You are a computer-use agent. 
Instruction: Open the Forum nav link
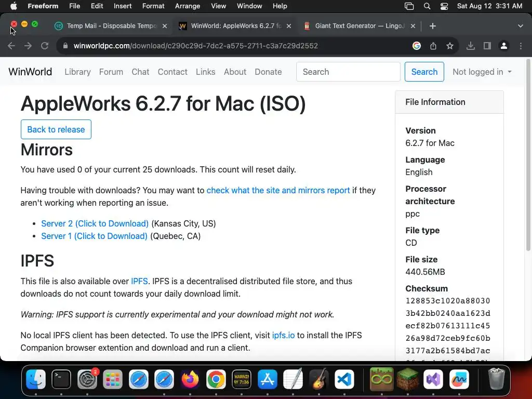111,72
